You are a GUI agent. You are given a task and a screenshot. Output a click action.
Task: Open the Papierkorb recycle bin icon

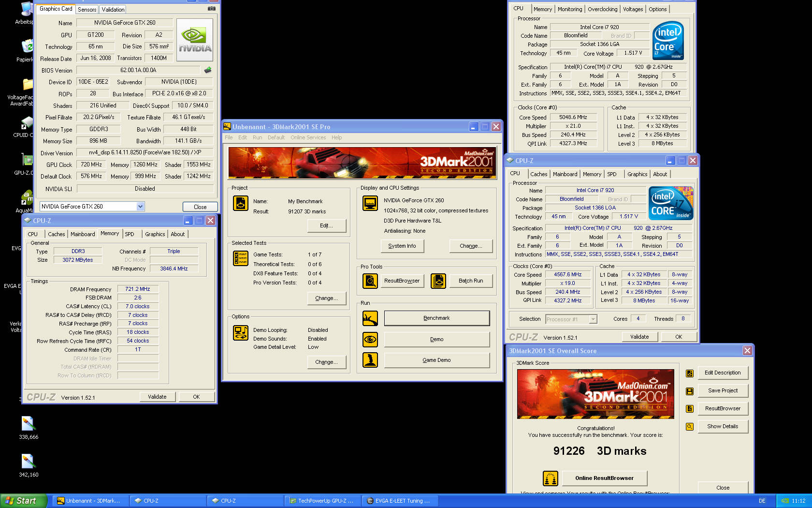coord(28,47)
